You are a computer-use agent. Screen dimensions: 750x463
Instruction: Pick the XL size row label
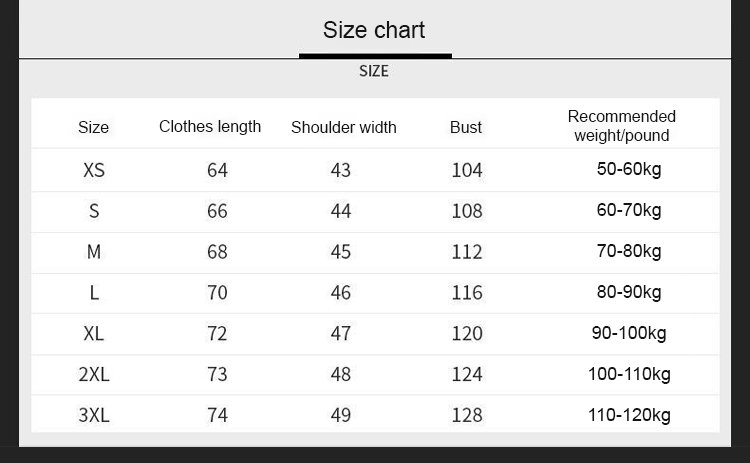click(x=94, y=333)
